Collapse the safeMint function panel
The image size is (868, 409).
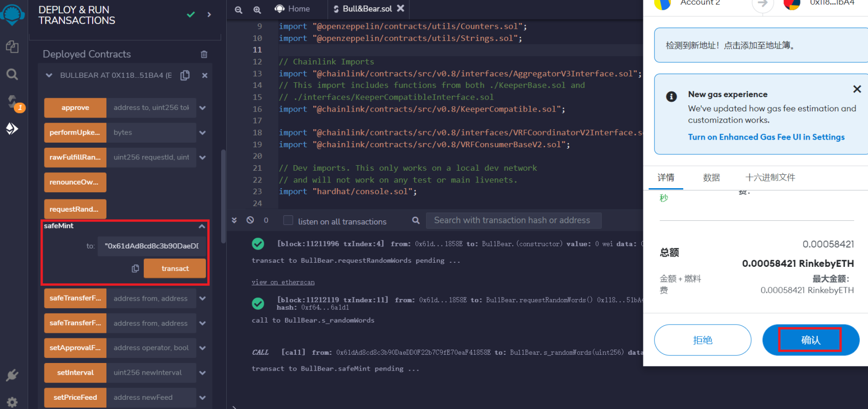click(x=202, y=226)
